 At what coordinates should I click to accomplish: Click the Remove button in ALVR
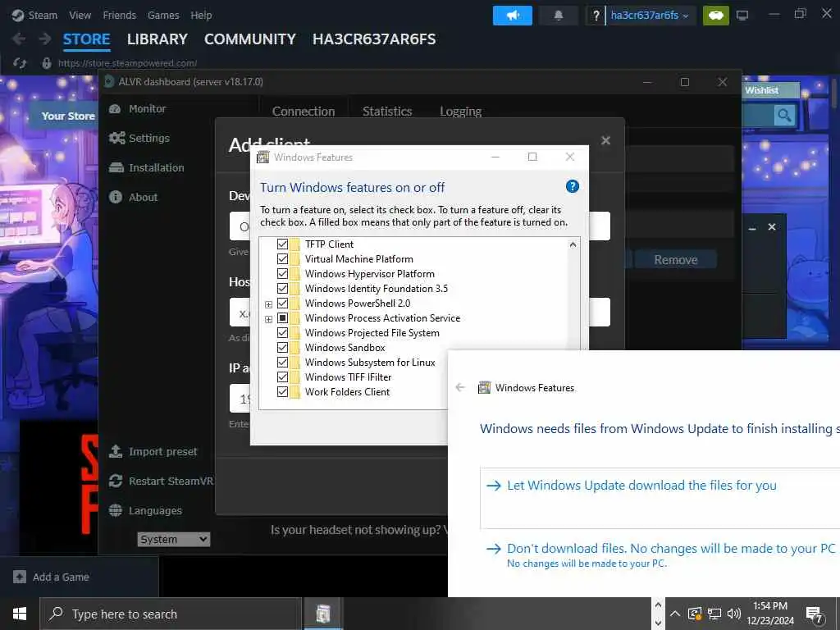(x=676, y=260)
